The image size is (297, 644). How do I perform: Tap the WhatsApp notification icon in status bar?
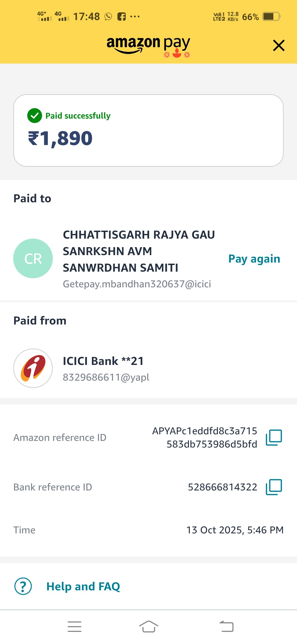click(x=108, y=17)
